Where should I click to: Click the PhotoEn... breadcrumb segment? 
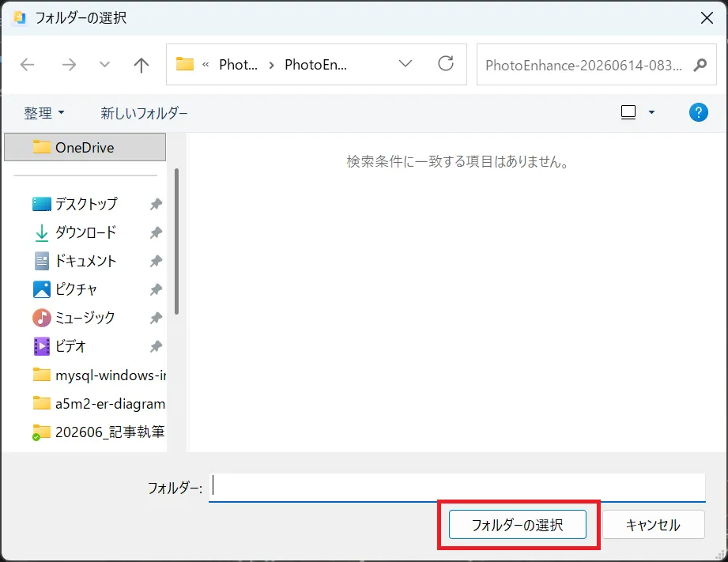(x=315, y=65)
